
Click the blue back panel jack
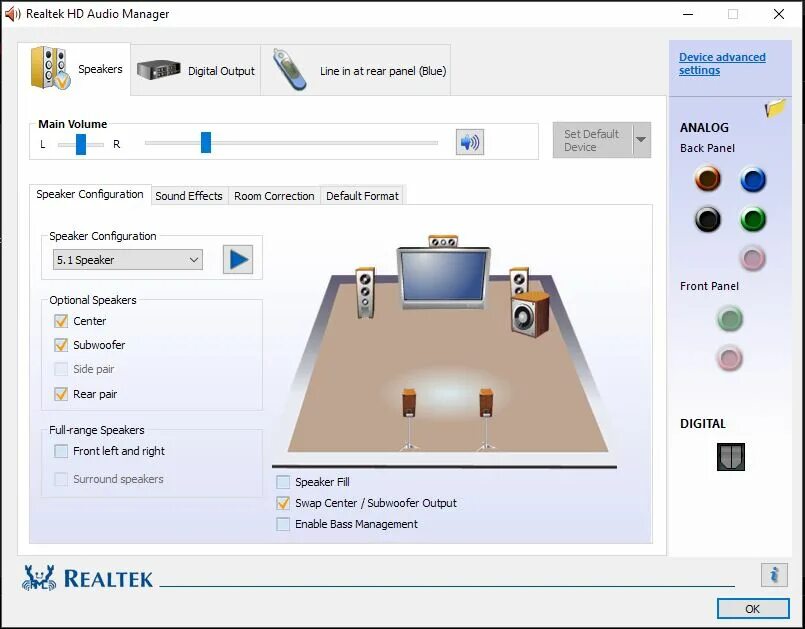coord(753,179)
